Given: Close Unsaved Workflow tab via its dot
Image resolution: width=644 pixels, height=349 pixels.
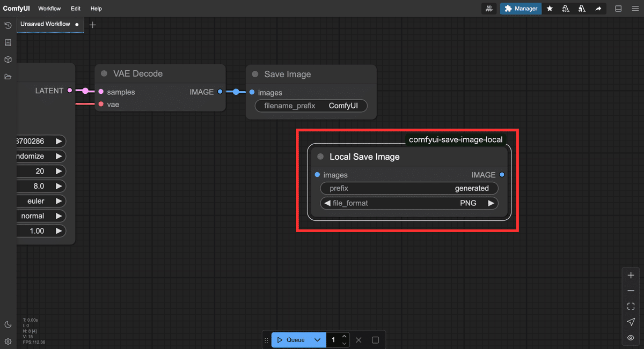Looking at the screenshot, I should point(77,25).
